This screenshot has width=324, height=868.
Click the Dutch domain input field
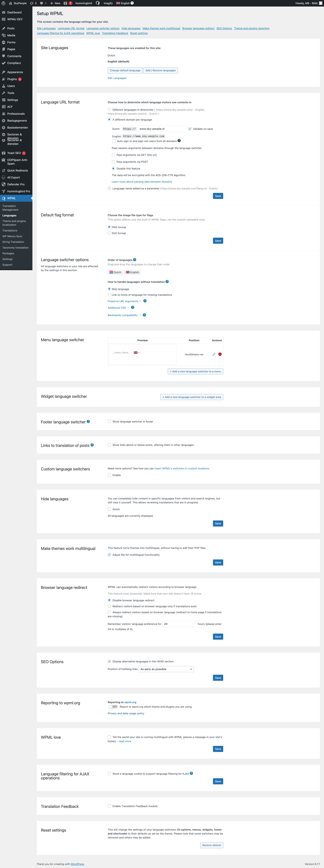pyautogui.click(x=162, y=129)
